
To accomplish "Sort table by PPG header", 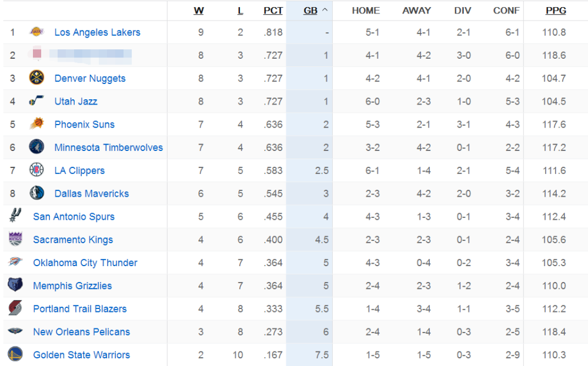I will (556, 11).
